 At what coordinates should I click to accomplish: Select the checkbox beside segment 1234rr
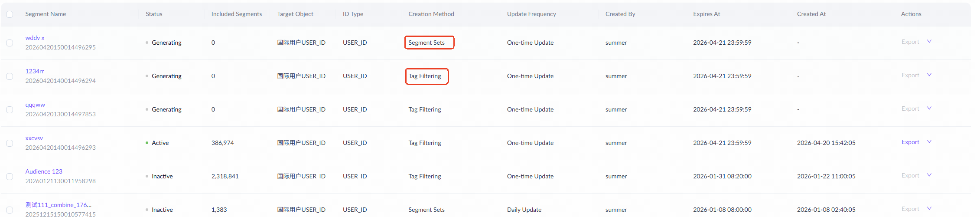pyautogui.click(x=10, y=76)
